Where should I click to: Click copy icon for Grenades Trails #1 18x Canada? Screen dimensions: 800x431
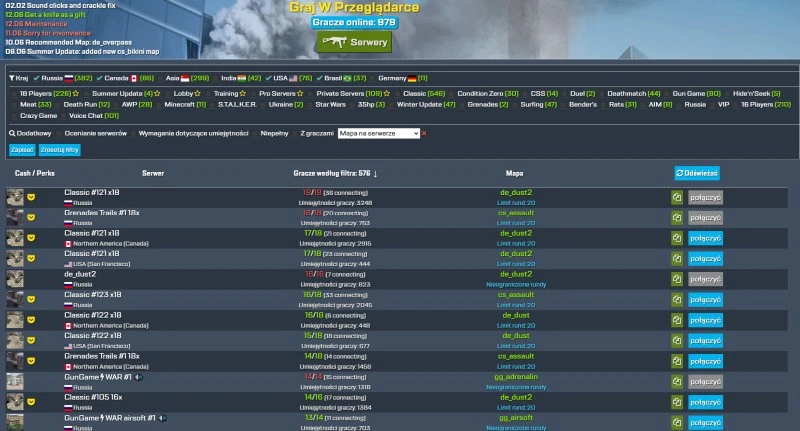click(x=677, y=361)
